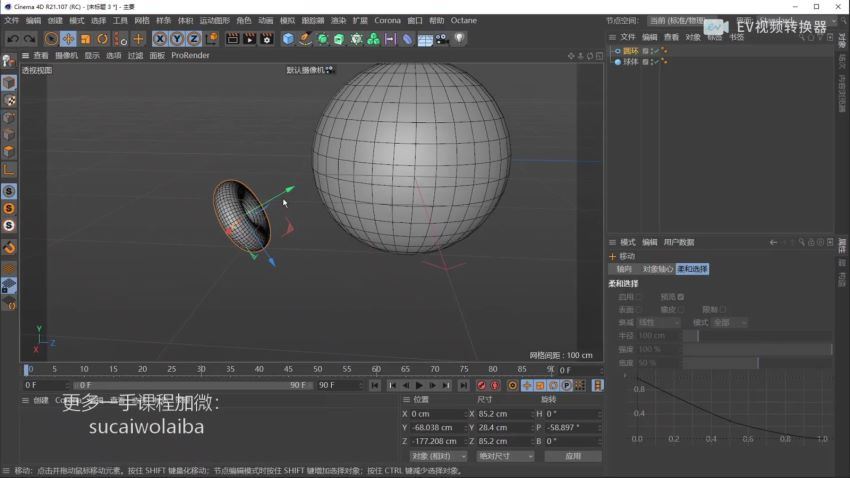
Task: Click the Undo arrow in toolbar
Action: coord(13,39)
